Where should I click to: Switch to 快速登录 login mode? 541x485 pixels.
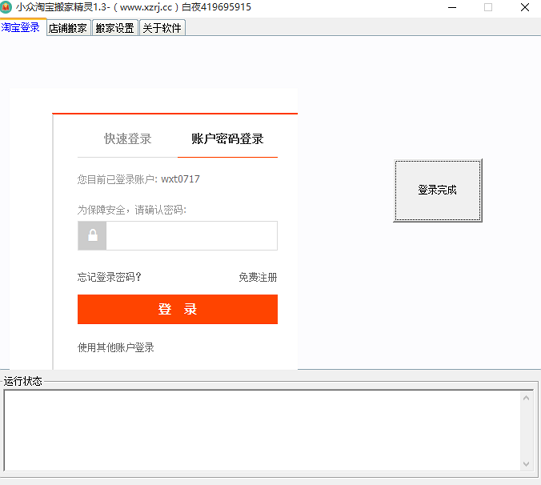pyautogui.click(x=128, y=139)
